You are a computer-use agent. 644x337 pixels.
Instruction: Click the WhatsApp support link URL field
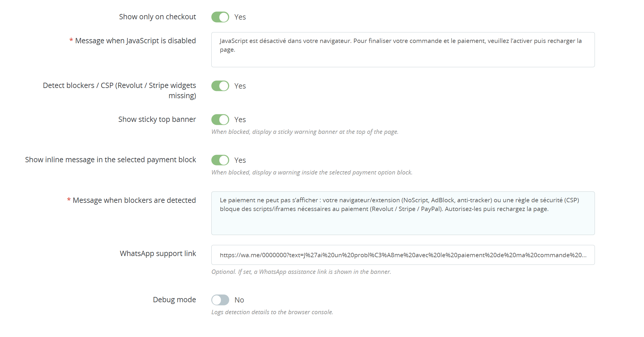click(x=403, y=255)
